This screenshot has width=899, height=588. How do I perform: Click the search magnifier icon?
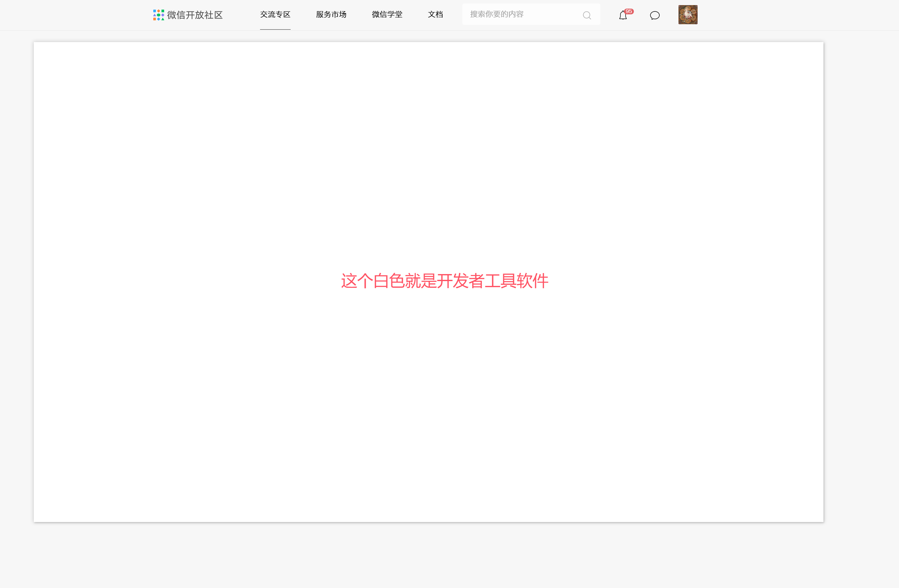[587, 15]
